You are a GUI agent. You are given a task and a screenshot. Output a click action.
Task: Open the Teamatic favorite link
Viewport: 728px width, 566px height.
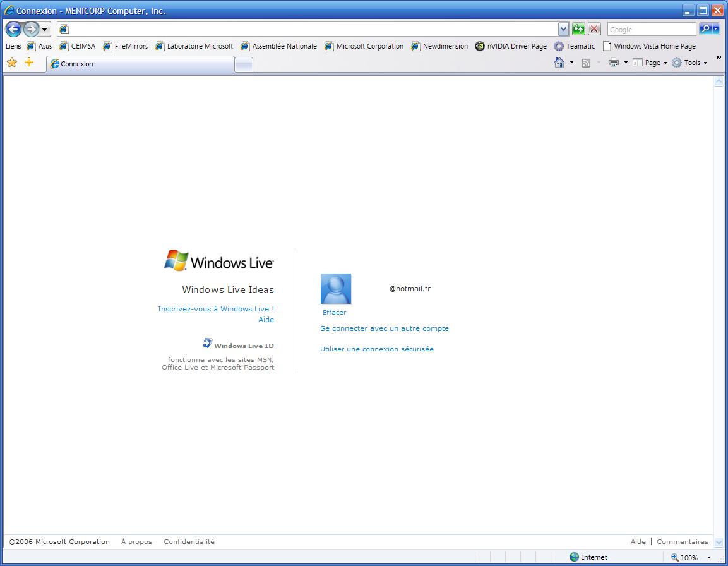[x=575, y=46]
